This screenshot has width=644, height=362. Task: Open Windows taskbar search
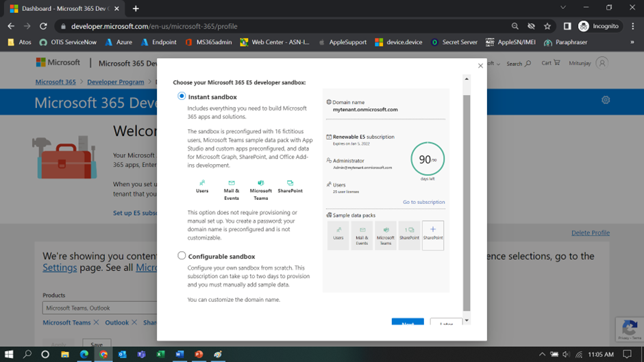[27, 354]
